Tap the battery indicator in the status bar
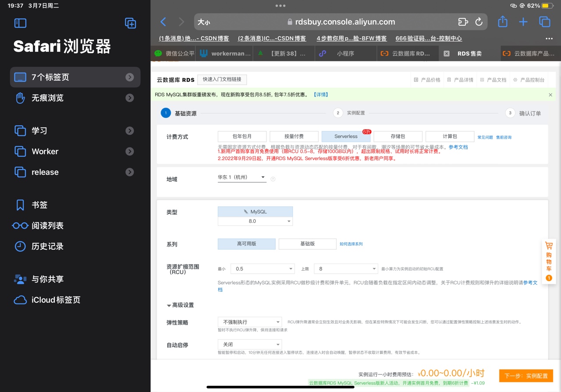The width and height of the screenshot is (561, 392). [x=547, y=6]
